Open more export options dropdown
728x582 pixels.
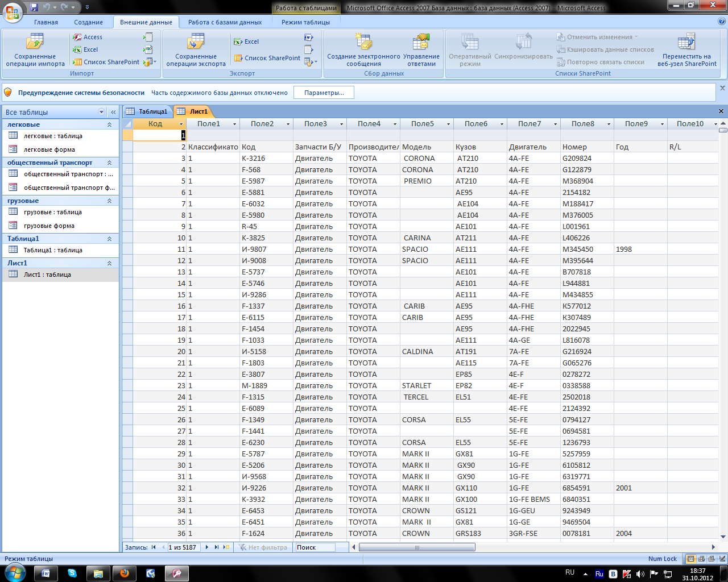[311, 62]
